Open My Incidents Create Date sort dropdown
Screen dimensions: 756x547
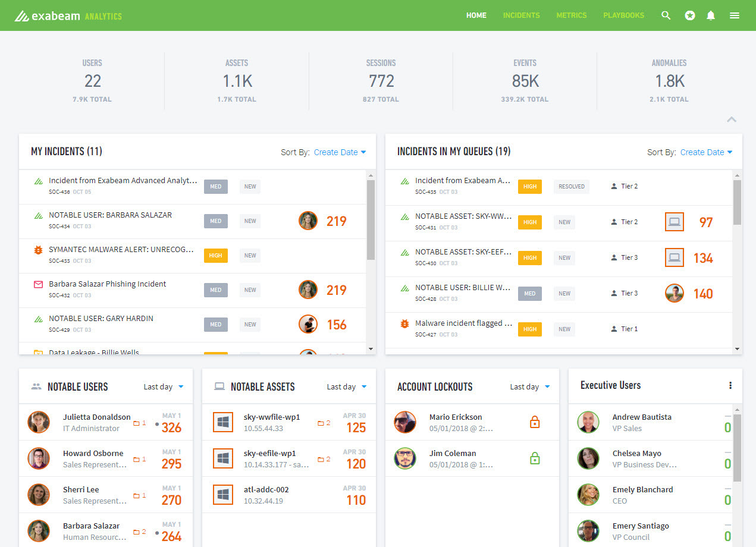(340, 152)
